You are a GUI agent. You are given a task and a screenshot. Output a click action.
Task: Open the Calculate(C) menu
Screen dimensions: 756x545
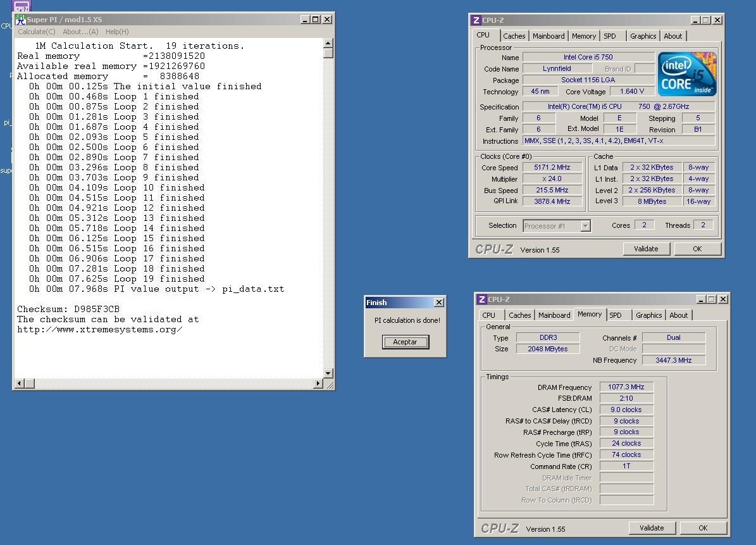pyautogui.click(x=37, y=32)
